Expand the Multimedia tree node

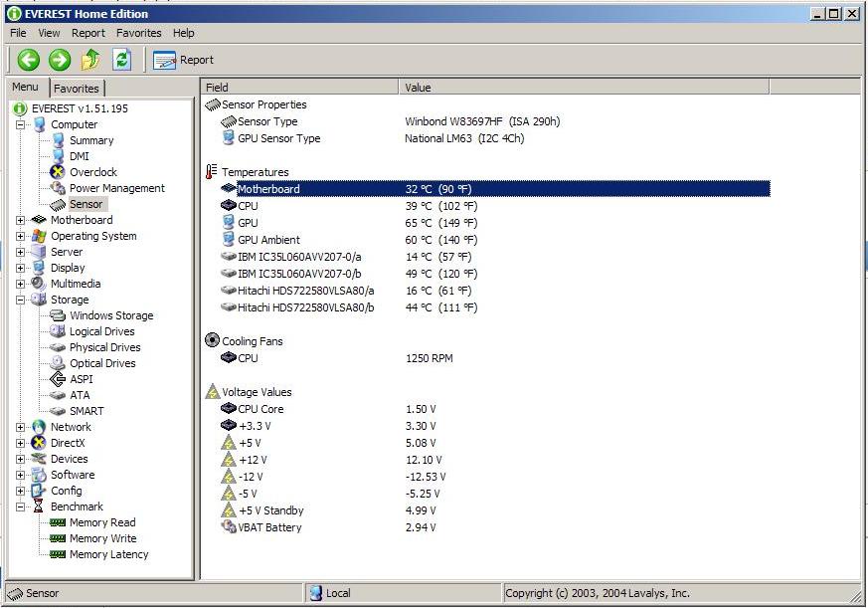[x=21, y=284]
